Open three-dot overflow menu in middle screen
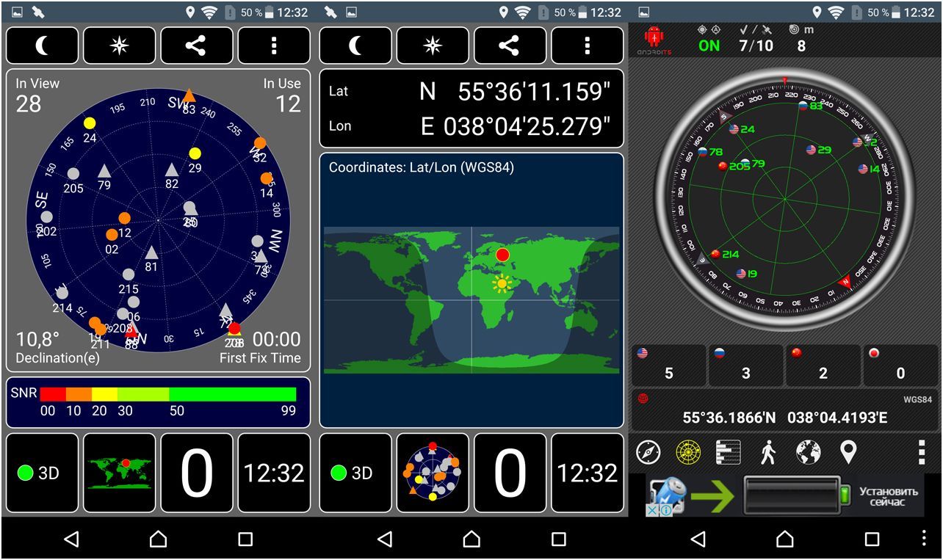 pyautogui.click(x=587, y=46)
